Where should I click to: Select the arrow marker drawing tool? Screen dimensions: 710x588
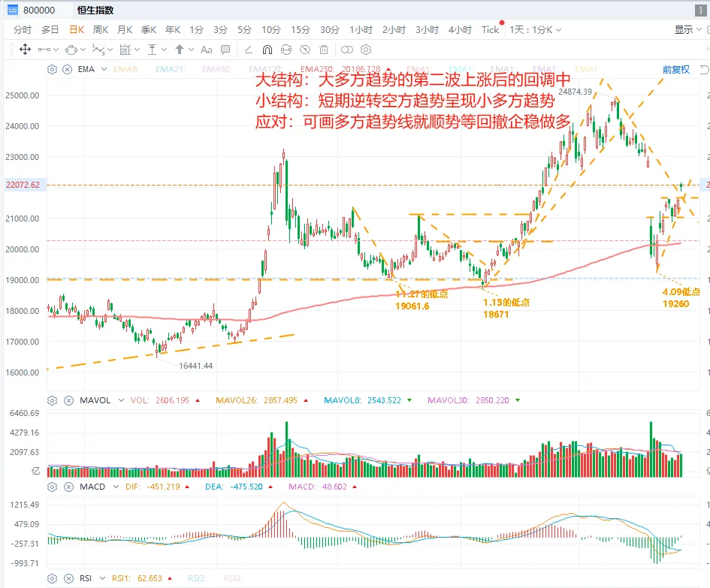pos(180,50)
